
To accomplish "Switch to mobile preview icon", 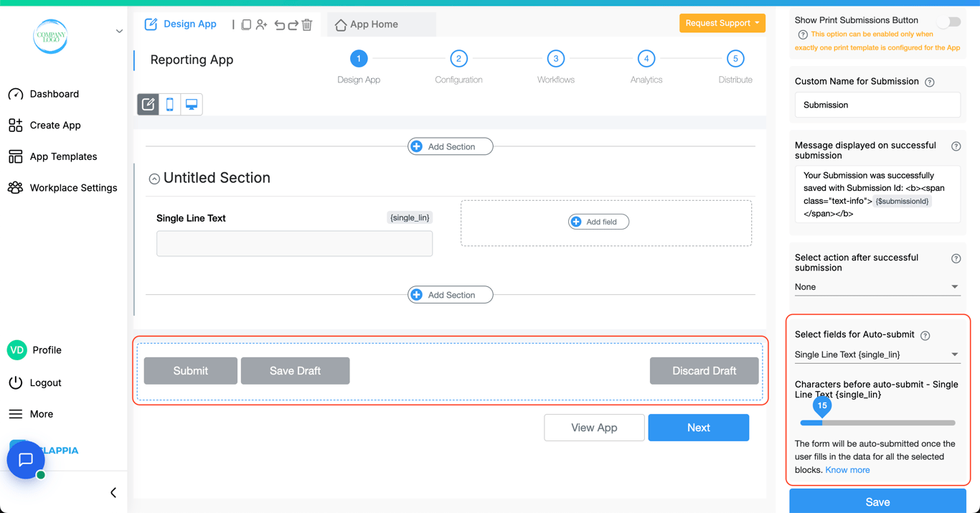I will [x=170, y=105].
